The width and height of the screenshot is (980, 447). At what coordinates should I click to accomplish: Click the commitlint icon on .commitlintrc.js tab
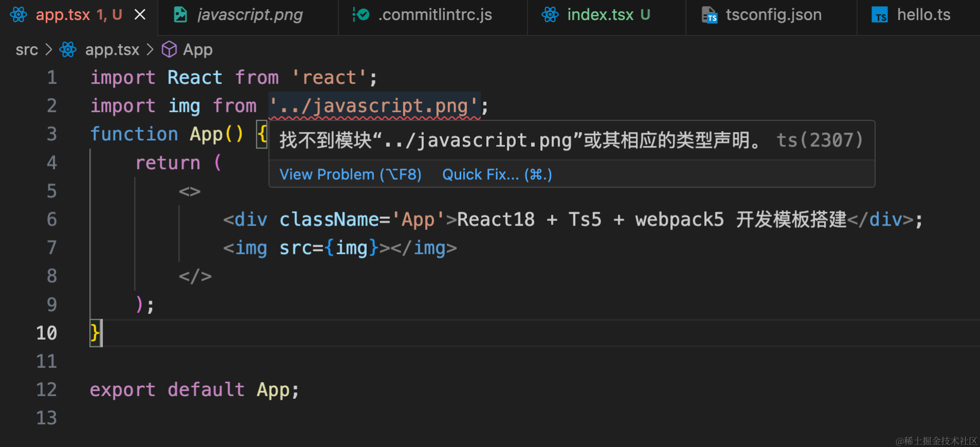[x=361, y=15]
